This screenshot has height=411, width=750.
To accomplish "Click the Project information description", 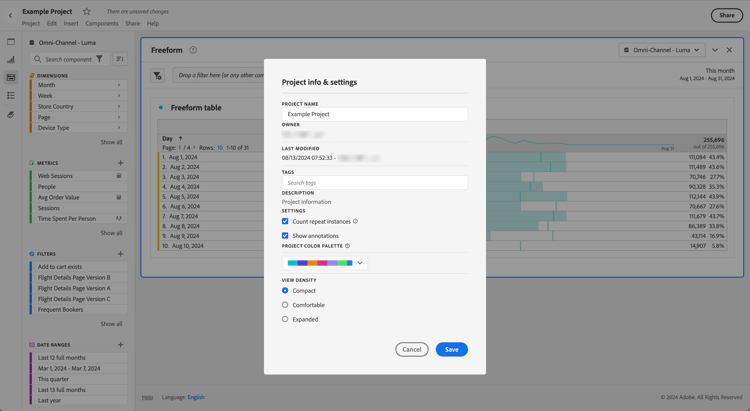I will pos(306,202).
